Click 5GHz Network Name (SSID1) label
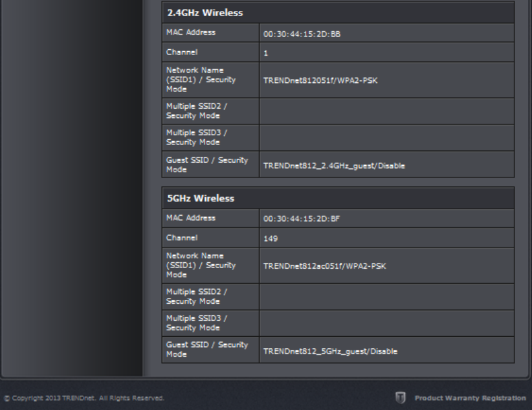The width and height of the screenshot is (532, 410). [201, 265]
